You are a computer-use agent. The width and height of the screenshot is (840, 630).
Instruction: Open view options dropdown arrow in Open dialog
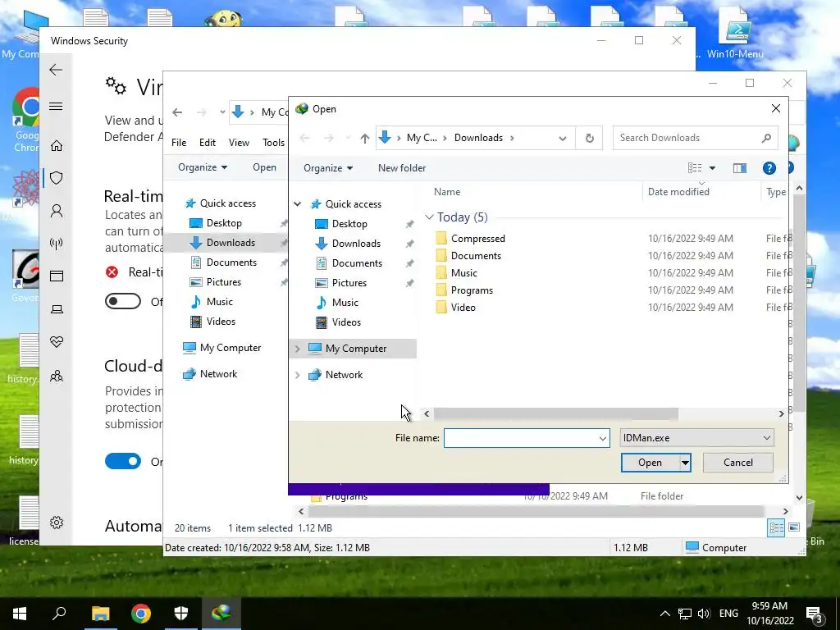[x=713, y=168]
